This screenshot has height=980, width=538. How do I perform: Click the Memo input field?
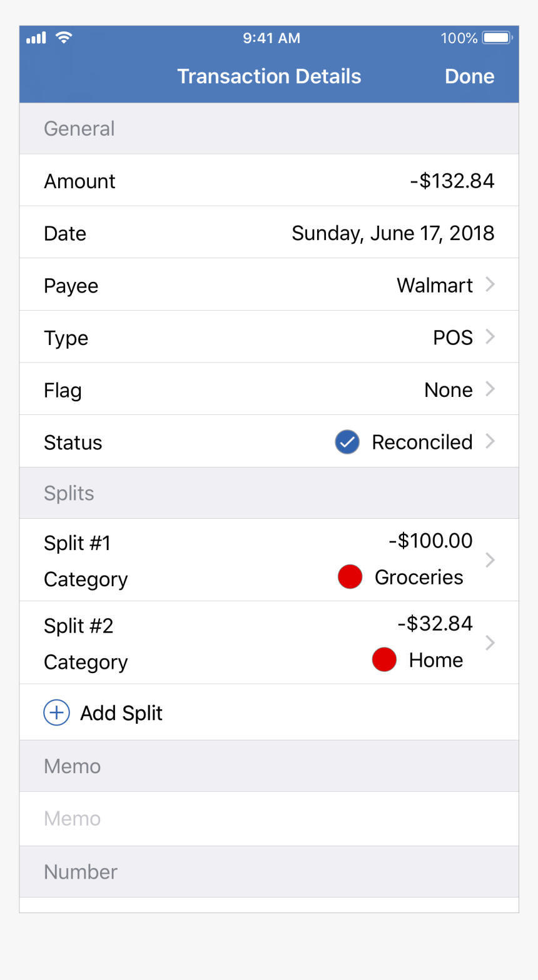(269, 819)
